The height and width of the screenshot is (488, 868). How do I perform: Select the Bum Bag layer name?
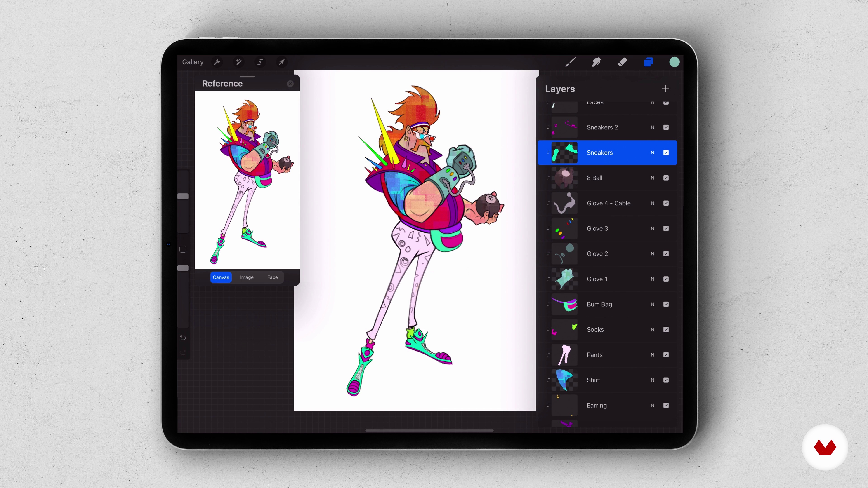(x=599, y=304)
